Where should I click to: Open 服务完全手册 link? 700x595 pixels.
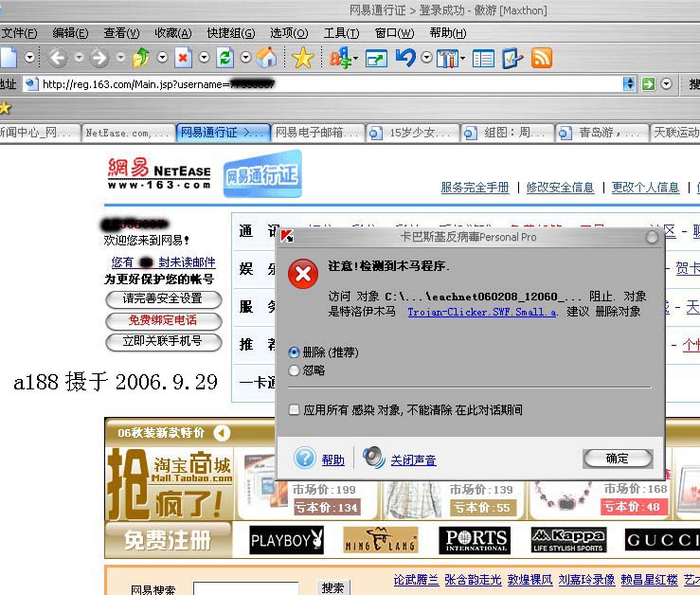tap(475, 188)
